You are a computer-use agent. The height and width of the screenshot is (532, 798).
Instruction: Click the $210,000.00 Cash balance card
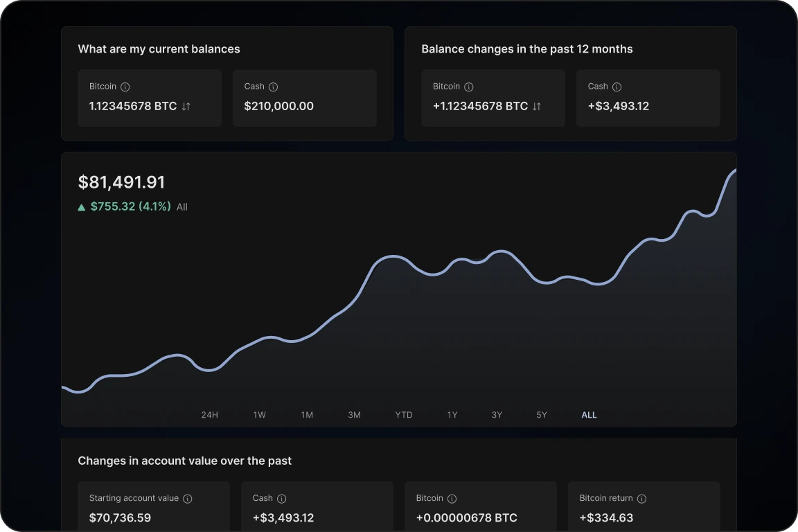point(305,98)
